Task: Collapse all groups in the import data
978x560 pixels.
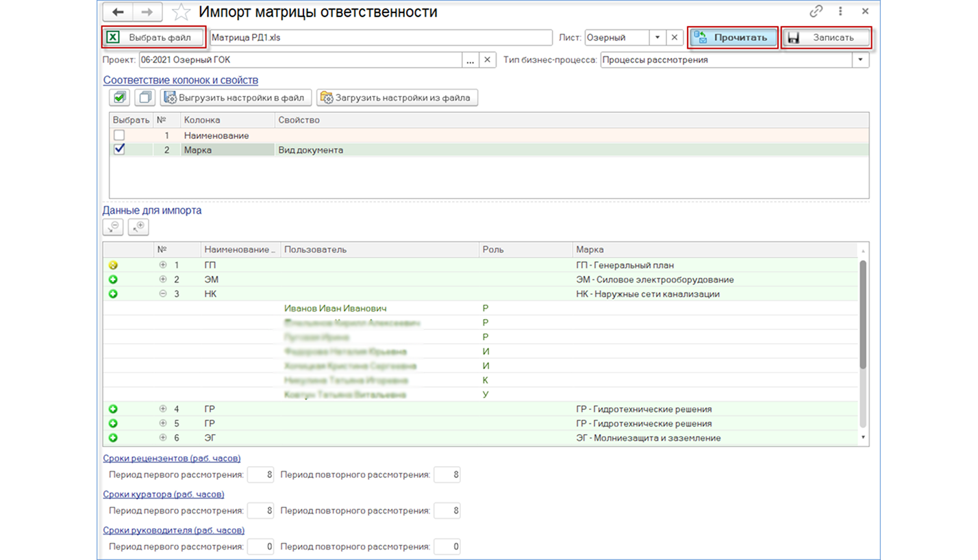Action: pyautogui.click(x=114, y=227)
